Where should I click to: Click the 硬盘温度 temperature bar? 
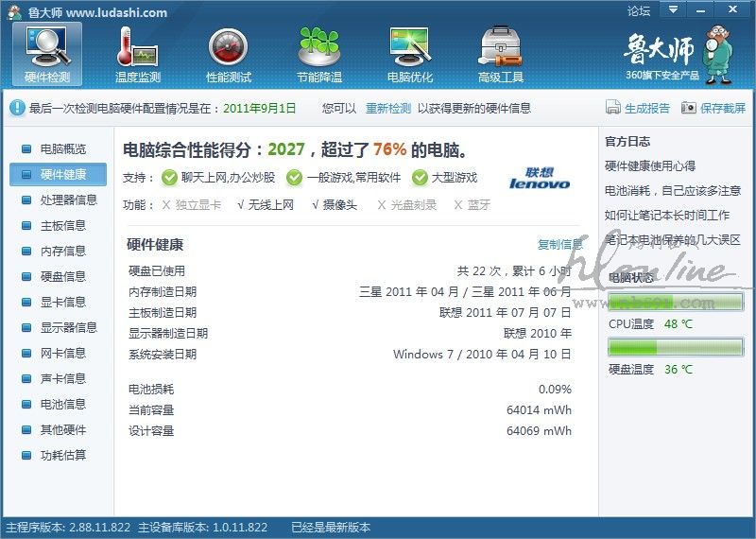676,347
